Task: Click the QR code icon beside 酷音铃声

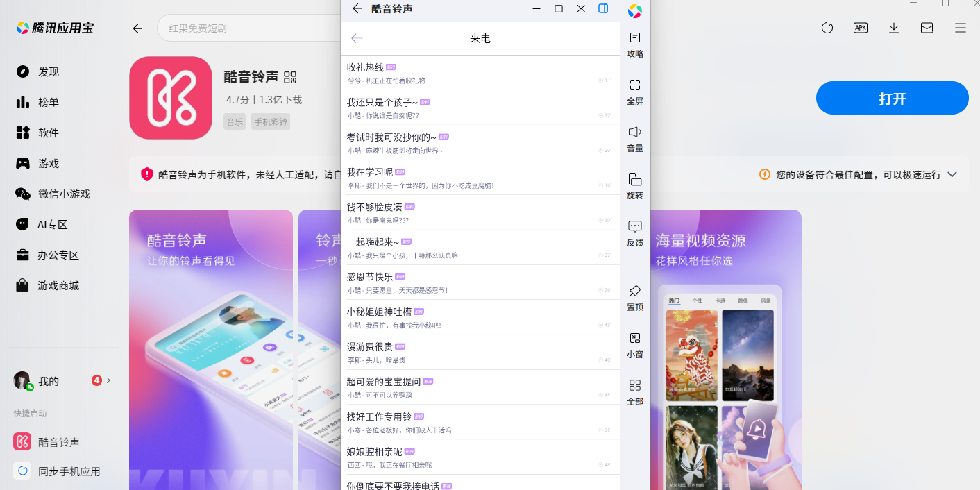Action: (x=290, y=77)
